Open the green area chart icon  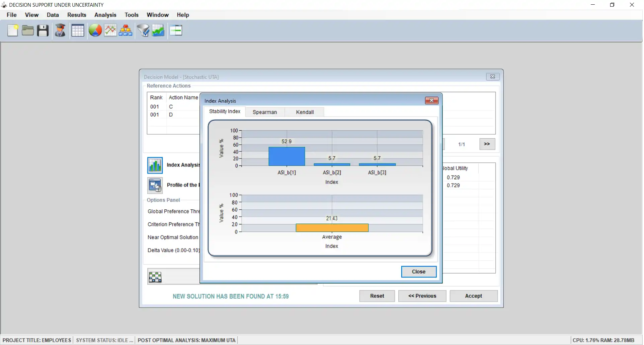point(158,30)
